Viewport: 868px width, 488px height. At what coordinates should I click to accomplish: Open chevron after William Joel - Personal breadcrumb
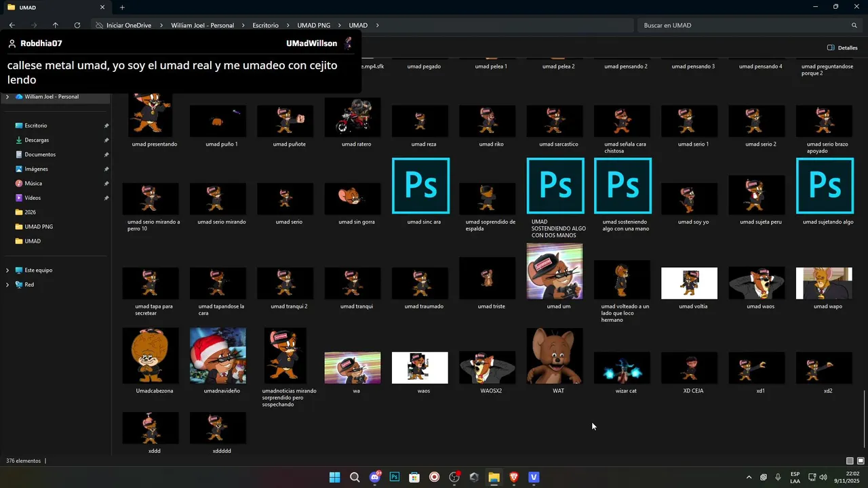click(x=243, y=25)
